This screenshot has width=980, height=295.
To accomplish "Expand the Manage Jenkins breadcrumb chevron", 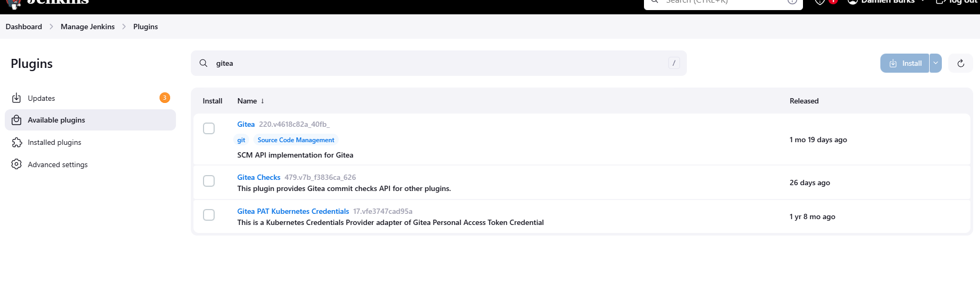I will [x=124, y=27].
